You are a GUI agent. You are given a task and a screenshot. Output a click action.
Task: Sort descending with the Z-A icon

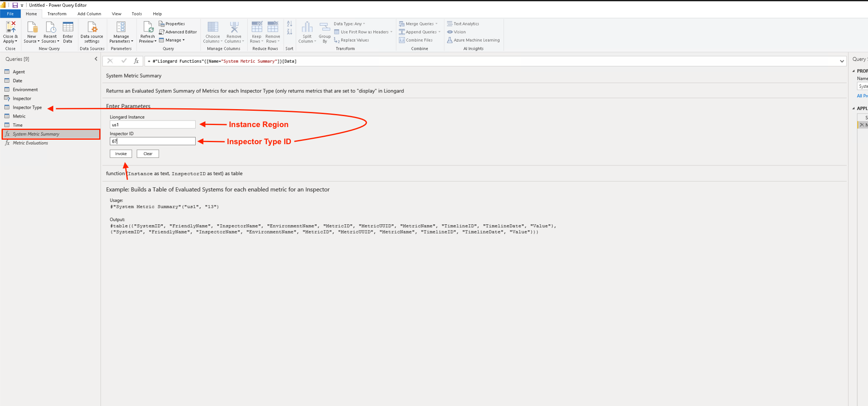(x=290, y=32)
